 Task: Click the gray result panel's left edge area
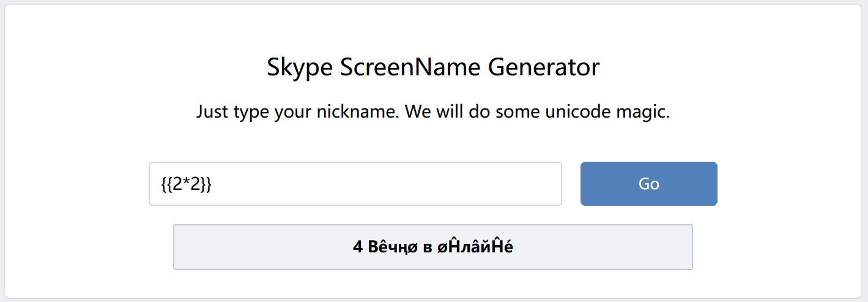190,247
